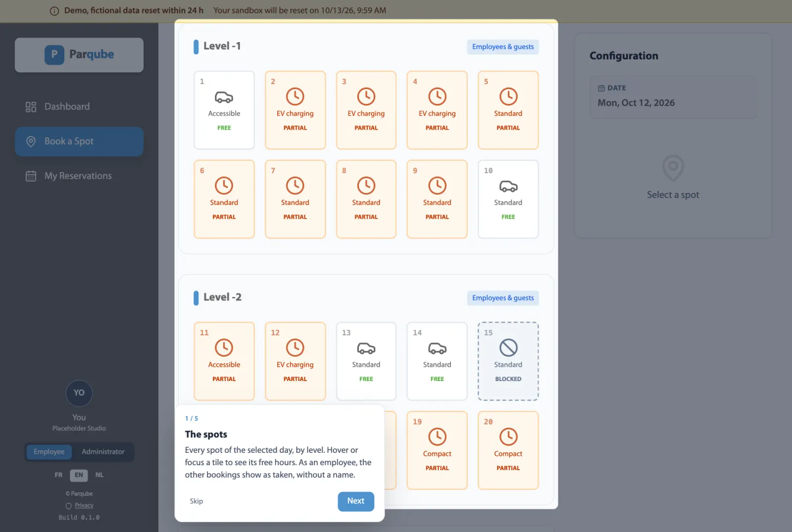Click clock icon on Standard spot 5
Screen dimensions: 792x532
click(508, 97)
